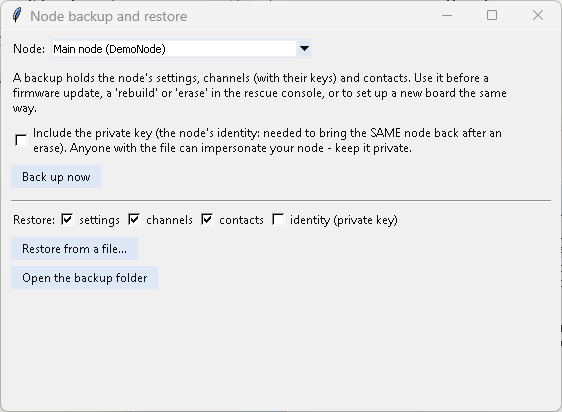Click the backup description paragraph
This screenshot has height=412, width=562.
point(259,93)
